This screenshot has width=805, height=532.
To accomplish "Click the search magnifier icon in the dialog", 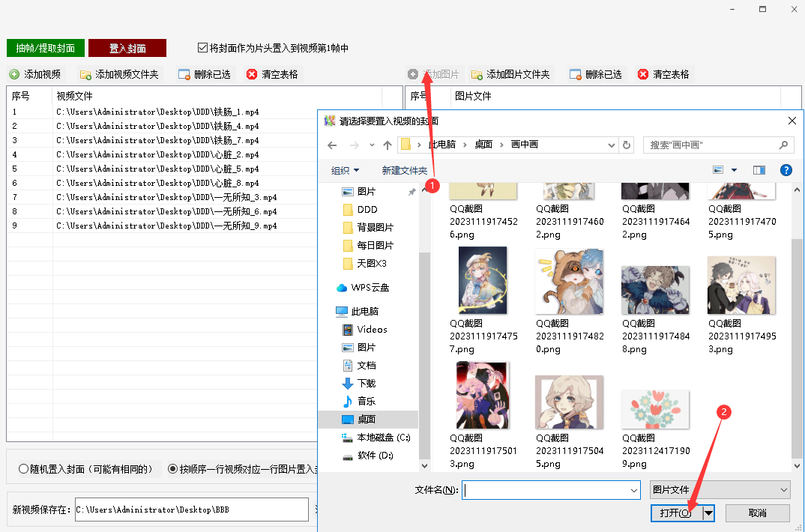I will pyautogui.click(x=783, y=145).
